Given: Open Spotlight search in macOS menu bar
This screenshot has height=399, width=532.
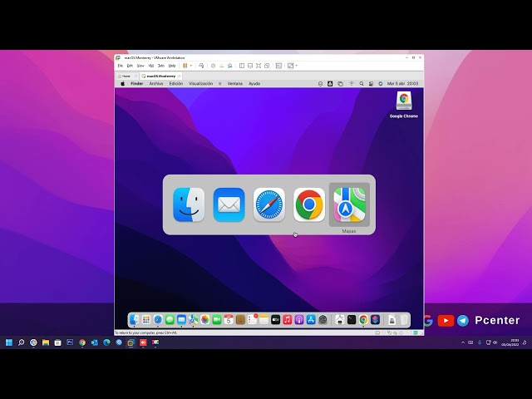Looking at the screenshot, I should tap(362, 83).
